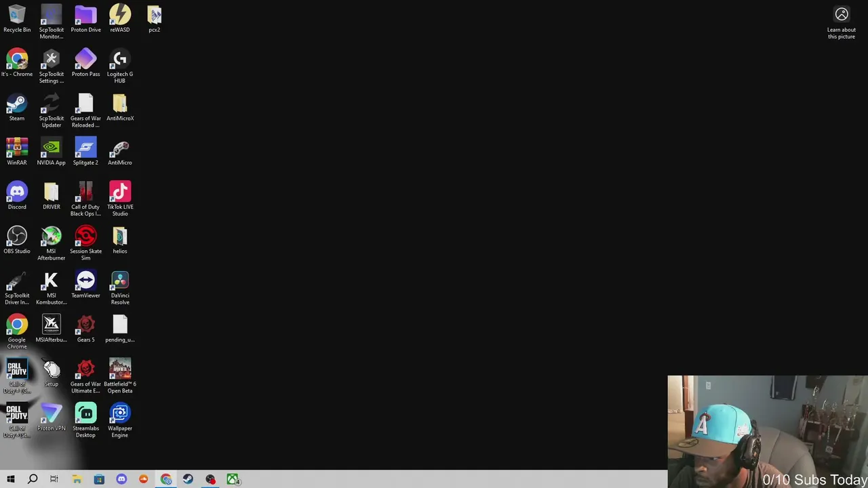Open Logitech G HUB shortcut
Screen dimensions: 868x488
pyautogui.click(x=120, y=66)
